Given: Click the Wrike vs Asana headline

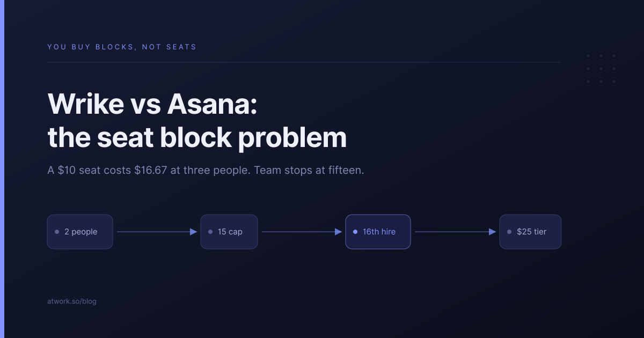Looking at the screenshot, I should click(x=153, y=104).
